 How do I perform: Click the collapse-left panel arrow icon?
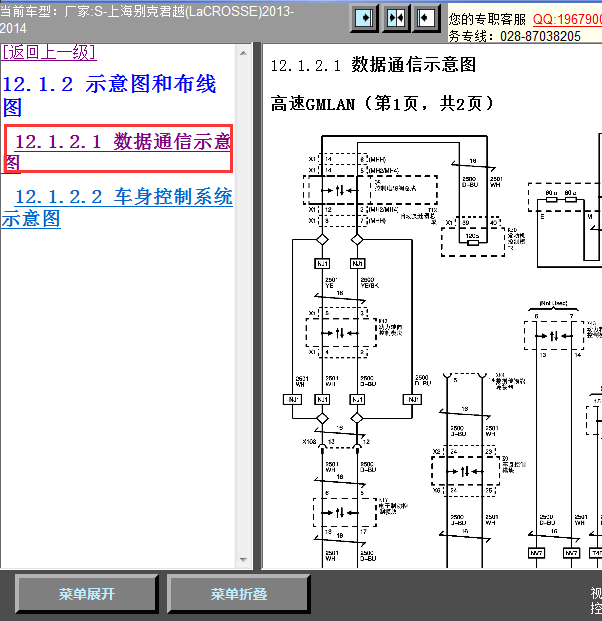pos(426,18)
